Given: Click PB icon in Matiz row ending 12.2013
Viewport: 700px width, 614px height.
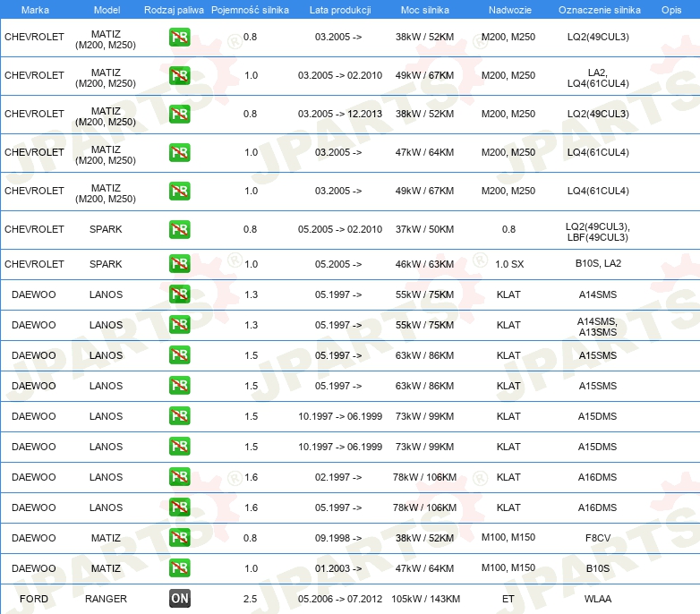Looking at the screenshot, I should pos(180,114).
